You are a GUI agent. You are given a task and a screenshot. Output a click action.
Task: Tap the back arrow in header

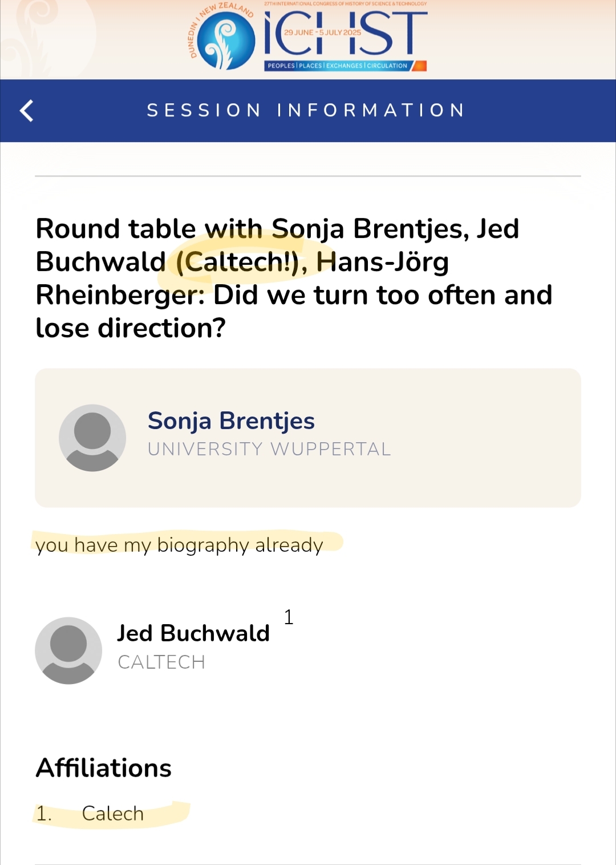27,110
